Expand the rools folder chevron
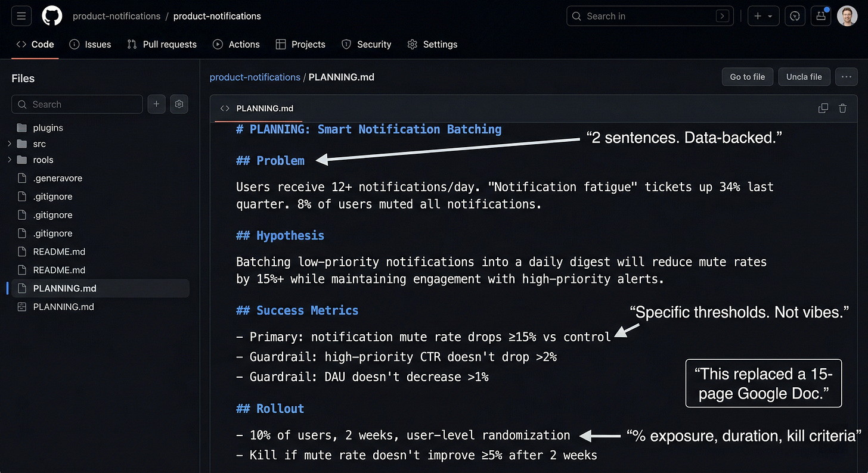Image resolution: width=868 pixels, height=473 pixels. pyautogui.click(x=10, y=160)
